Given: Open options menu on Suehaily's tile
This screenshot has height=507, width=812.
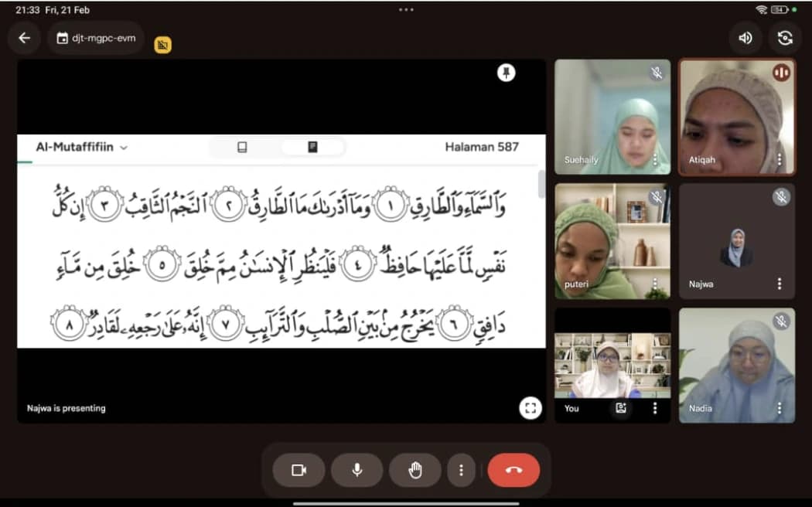Looking at the screenshot, I should click(655, 159).
